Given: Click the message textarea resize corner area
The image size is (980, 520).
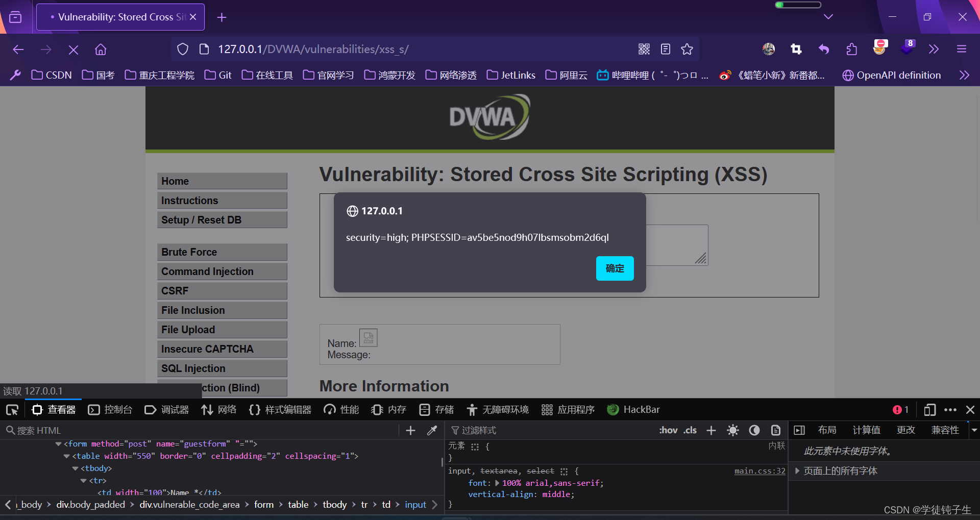Looking at the screenshot, I should point(701,258).
